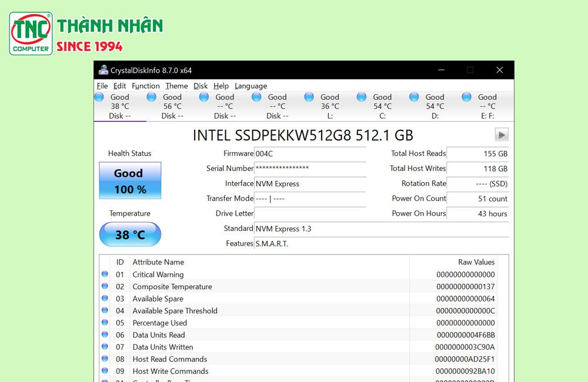
Task: Click the Rotation Rate value field
Action: point(477,184)
